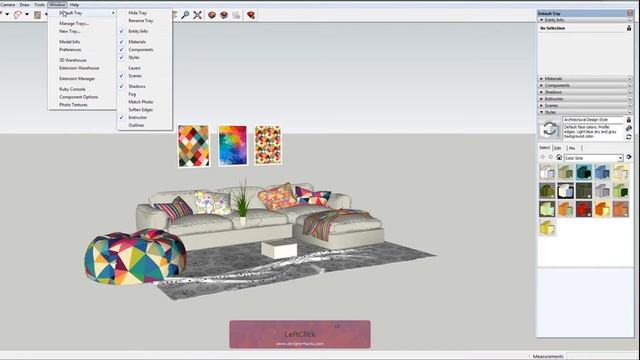This screenshot has width=640, height=360.
Task: Select the Zoom magnifier tool
Action: click(185, 15)
